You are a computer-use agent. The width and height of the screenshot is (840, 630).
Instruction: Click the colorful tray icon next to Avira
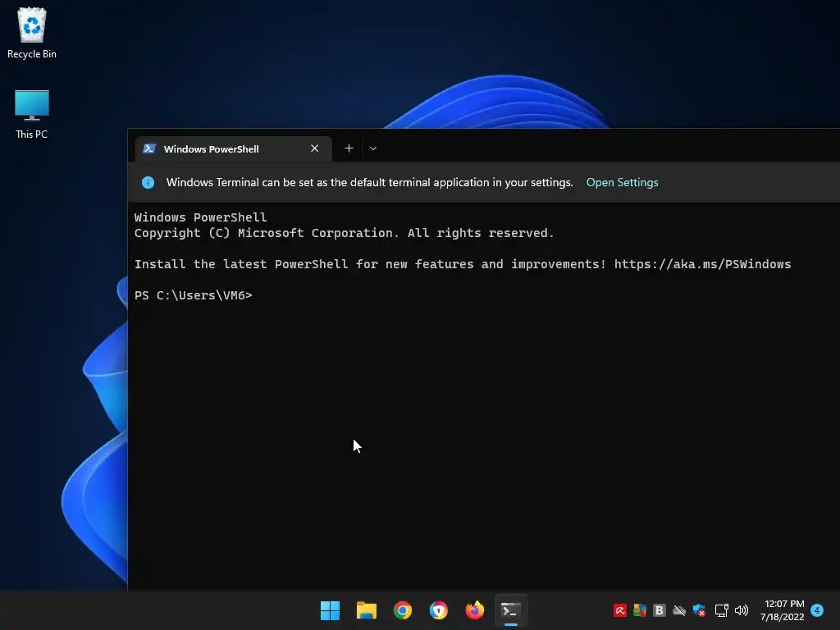(x=640, y=610)
